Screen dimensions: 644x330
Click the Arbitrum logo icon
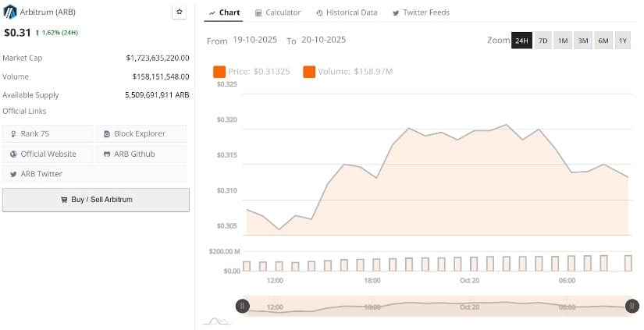point(9,12)
